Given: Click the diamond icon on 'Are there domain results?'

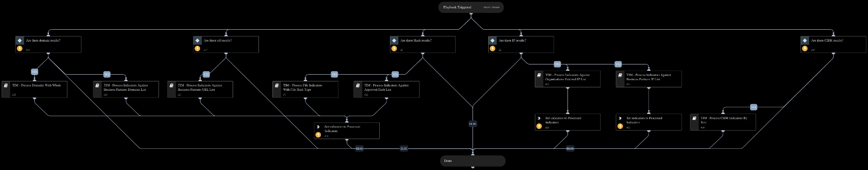Looking at the screenshot, I should tap(19, 41).
